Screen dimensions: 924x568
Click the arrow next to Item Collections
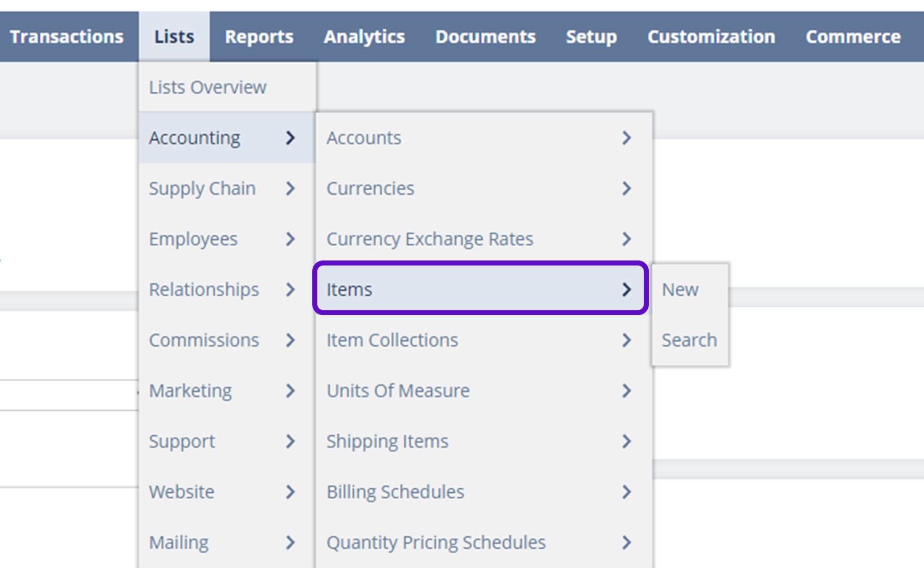pos(627,340)
